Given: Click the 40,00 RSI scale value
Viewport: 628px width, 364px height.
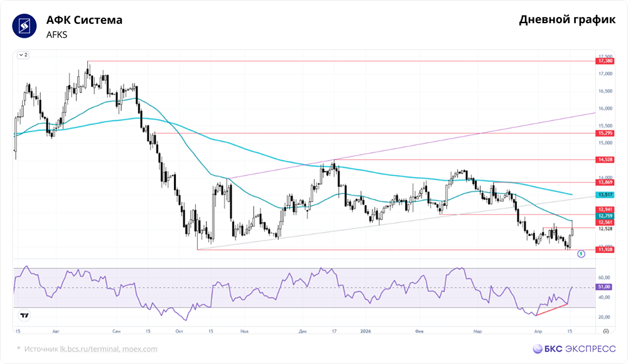Looking at the screenshot, I should pos(604,297).
